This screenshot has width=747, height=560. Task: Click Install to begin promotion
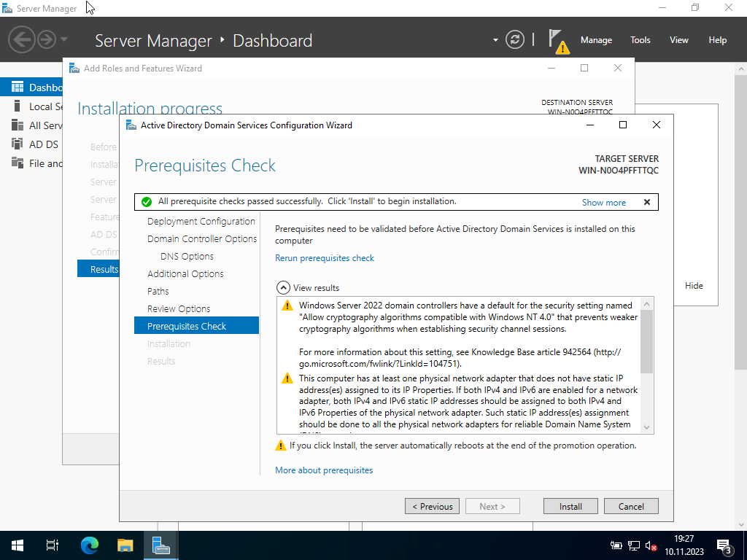(570, 506)
